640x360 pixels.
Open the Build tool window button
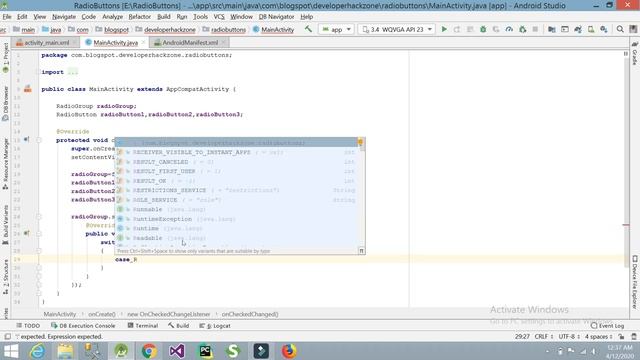[178, 326]
